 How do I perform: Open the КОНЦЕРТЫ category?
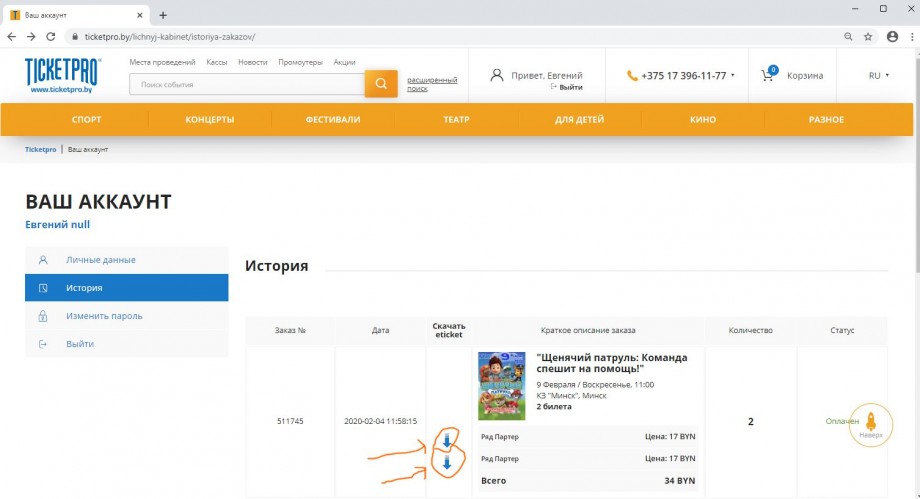(210, 120)
